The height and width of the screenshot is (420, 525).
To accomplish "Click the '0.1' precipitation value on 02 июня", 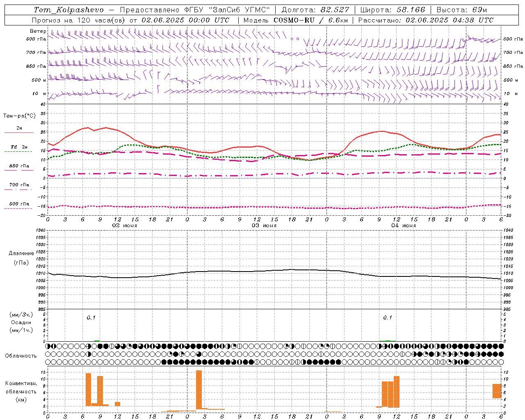I will [x=91, y=317].
